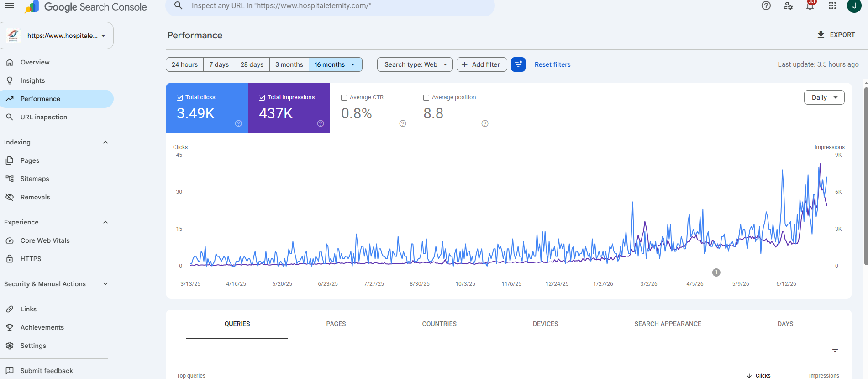This screenshot has height=379, width=868.
Task: Select the 24 hours range
Action: 184,64
